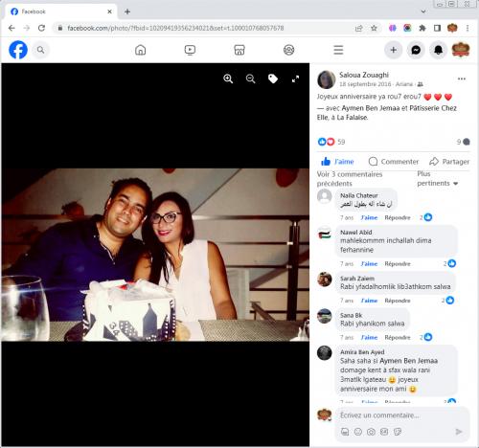Screen dimensions: 479x448
Task: Click the Commenter button
Action: [394, 162]
